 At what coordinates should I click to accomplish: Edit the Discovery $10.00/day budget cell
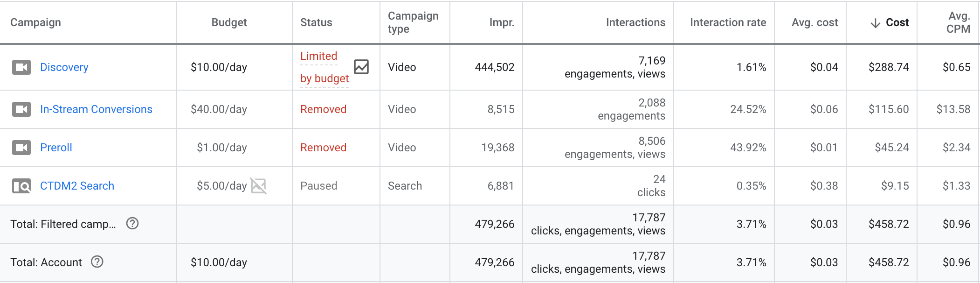click(219, 67)
